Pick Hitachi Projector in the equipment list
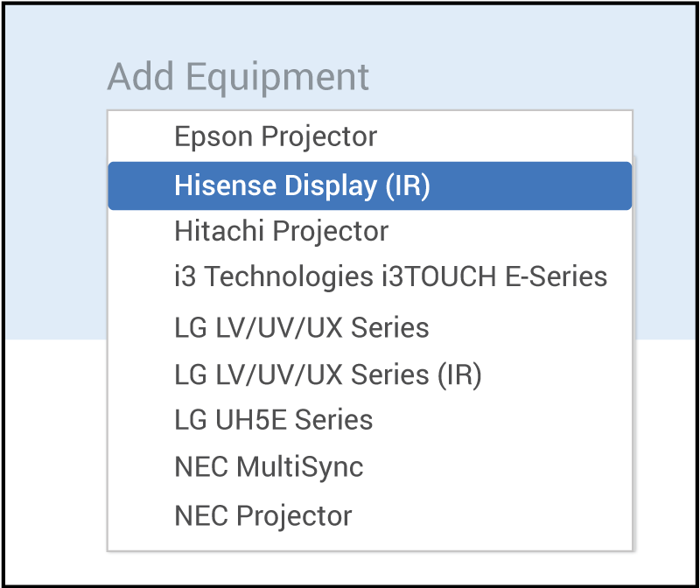This screenshot has width=700, height=588. 281,232
